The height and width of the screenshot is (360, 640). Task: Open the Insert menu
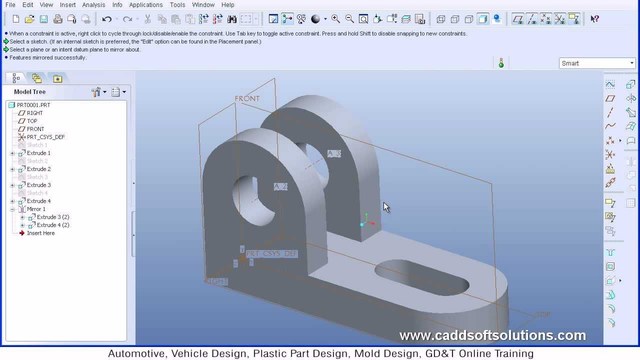coord(68,5)
